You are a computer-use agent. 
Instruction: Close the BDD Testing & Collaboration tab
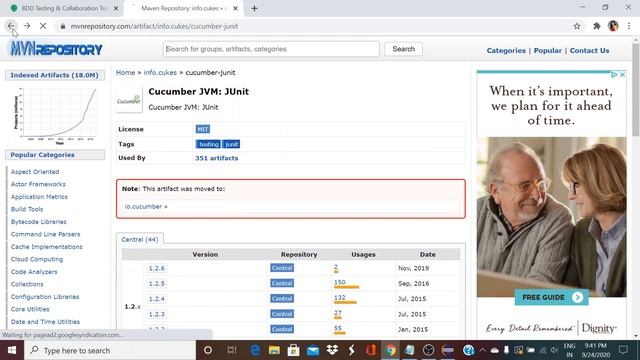(116, 8)
